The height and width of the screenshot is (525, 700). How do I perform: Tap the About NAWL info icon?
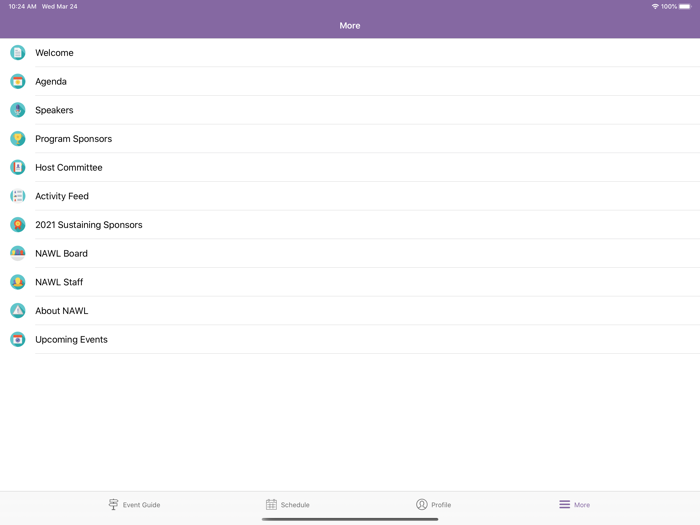17,311
